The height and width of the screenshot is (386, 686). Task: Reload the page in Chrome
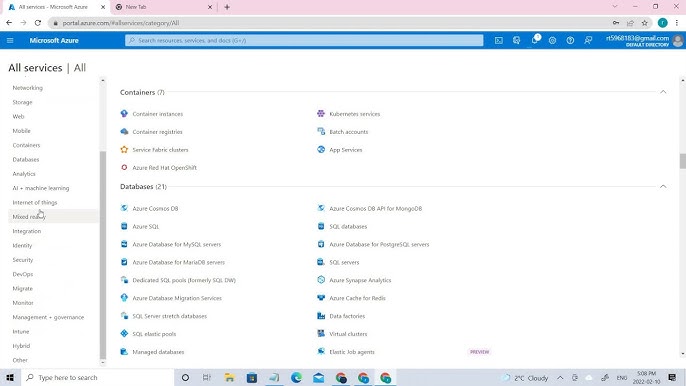pos(38,23)
